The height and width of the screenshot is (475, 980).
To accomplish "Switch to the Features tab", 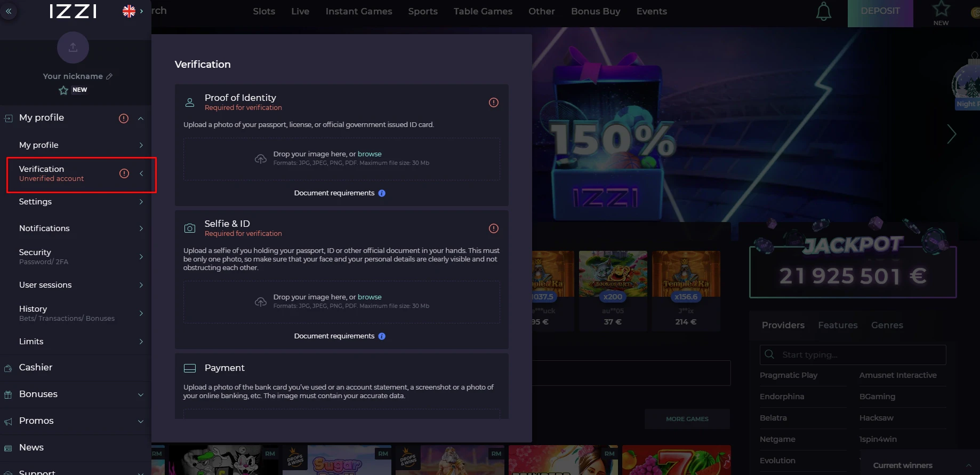I will pyautogui.click(x=838, y=325).
